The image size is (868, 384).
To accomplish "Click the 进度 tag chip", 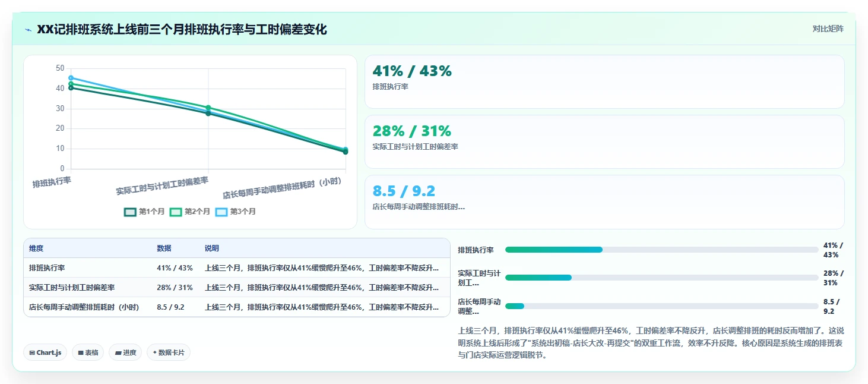I will (x=125, y=352).
